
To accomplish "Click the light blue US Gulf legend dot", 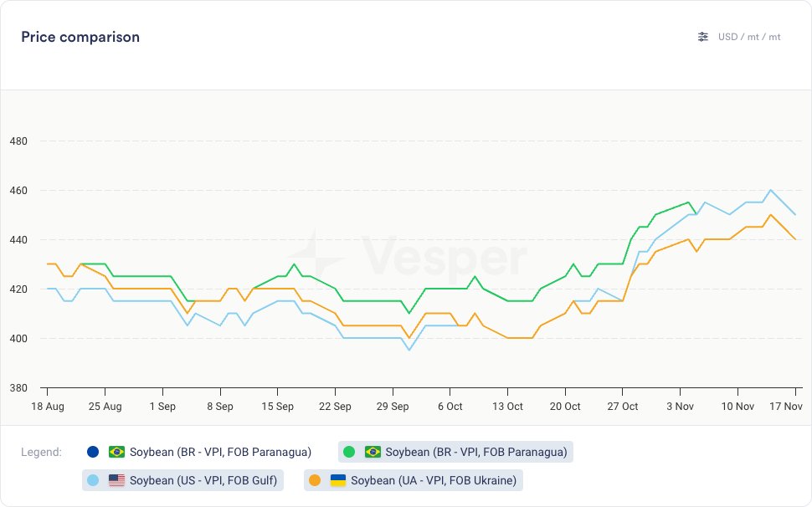I will click(93, 480).
